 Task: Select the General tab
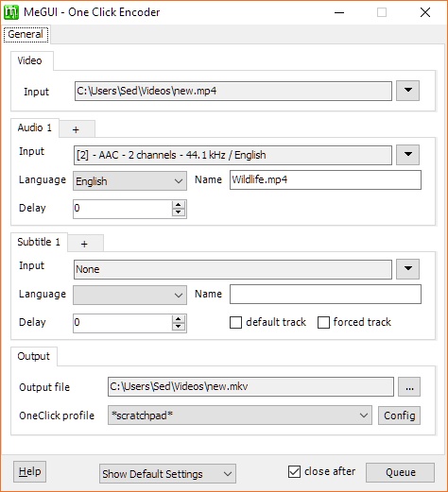26,34
